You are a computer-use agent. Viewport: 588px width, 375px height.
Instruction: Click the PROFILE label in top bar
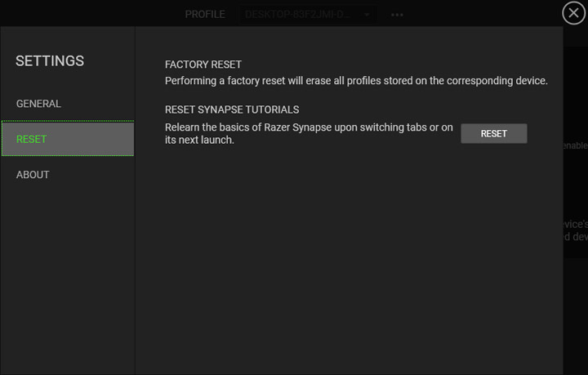(x=205, y=14)
